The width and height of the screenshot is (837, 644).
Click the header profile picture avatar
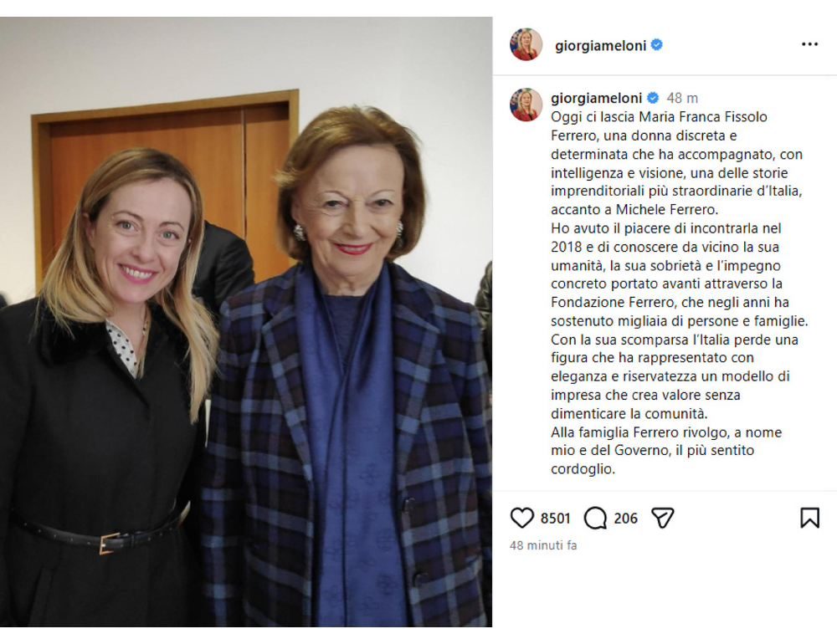point(526,44)
